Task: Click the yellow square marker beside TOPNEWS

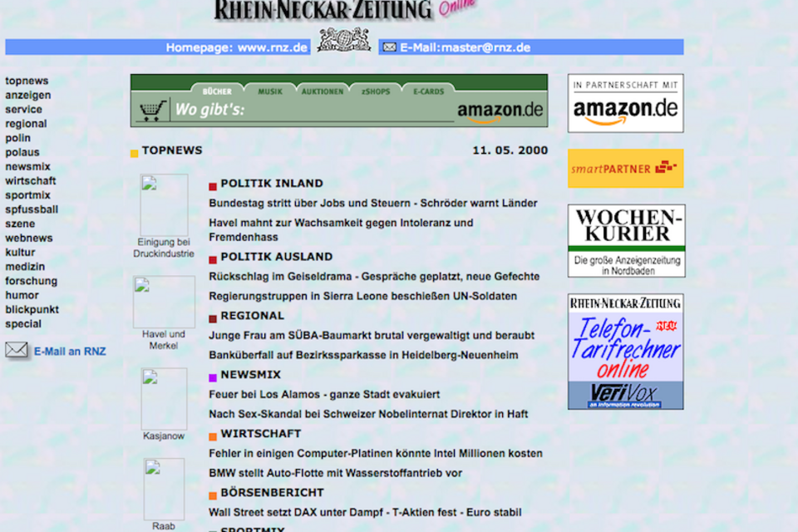Action: (x=135, y=153)
